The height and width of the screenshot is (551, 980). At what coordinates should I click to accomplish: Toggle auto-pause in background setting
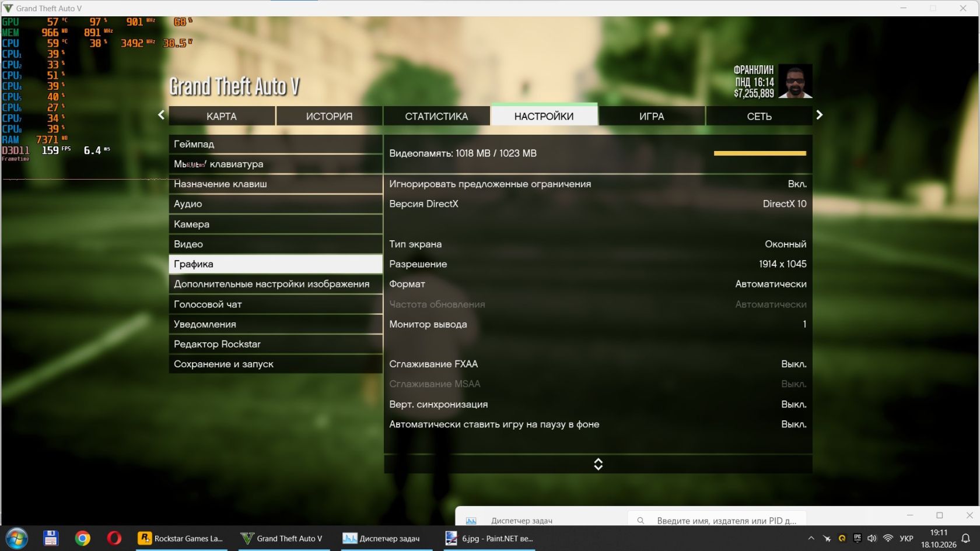[598, 424]
